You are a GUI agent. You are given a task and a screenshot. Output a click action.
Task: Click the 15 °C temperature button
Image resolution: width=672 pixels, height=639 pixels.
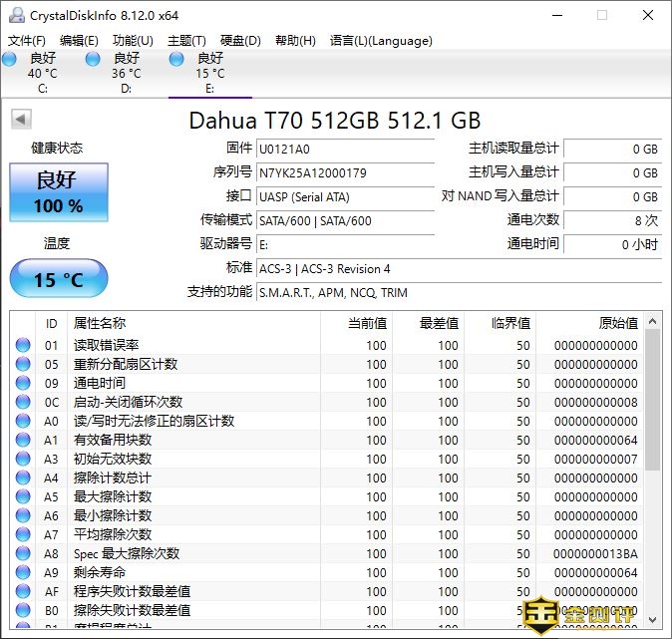tap(58, 279)
